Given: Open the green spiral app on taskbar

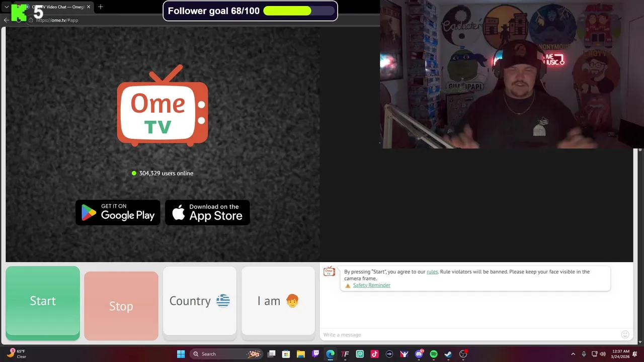Looking at the screenshot, I should pyautogui.click(x=360, y=354).
